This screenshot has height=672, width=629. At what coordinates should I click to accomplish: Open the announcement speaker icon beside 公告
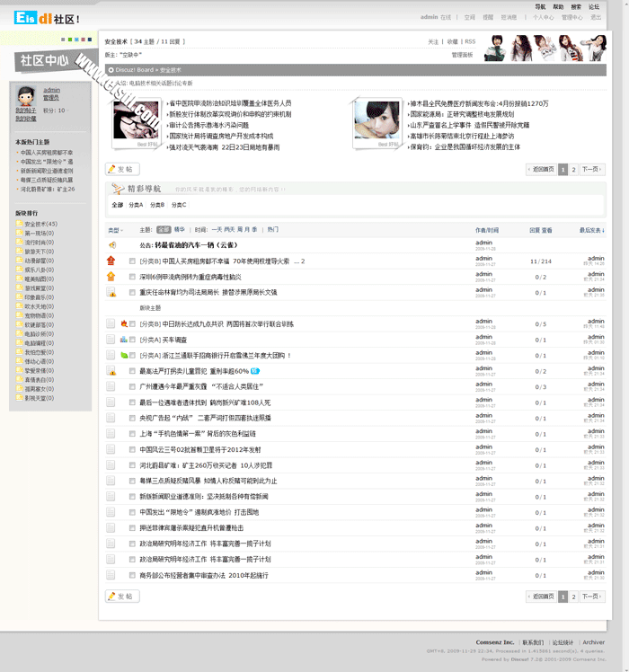click(112, 245)
